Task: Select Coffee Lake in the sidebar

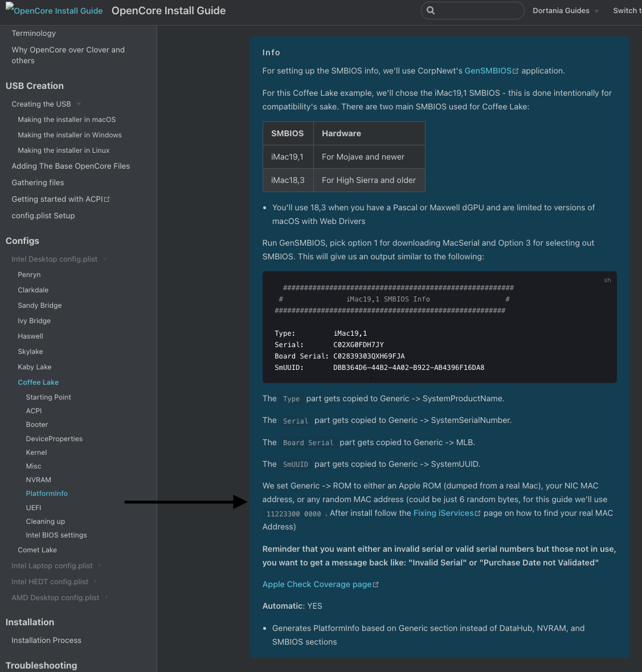Action: click(38, 382)
